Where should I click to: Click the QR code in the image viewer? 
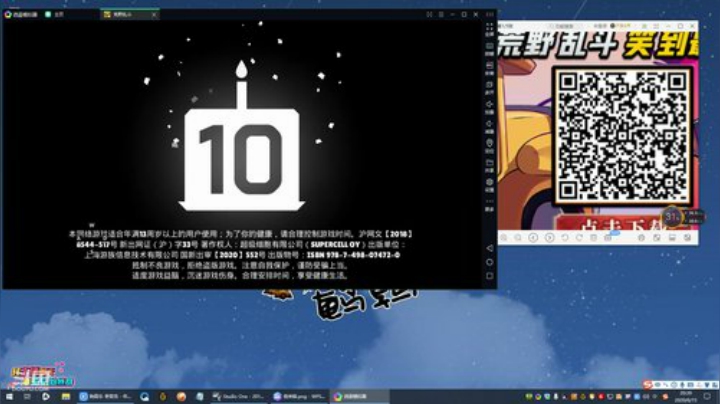[x=622, y=135]
